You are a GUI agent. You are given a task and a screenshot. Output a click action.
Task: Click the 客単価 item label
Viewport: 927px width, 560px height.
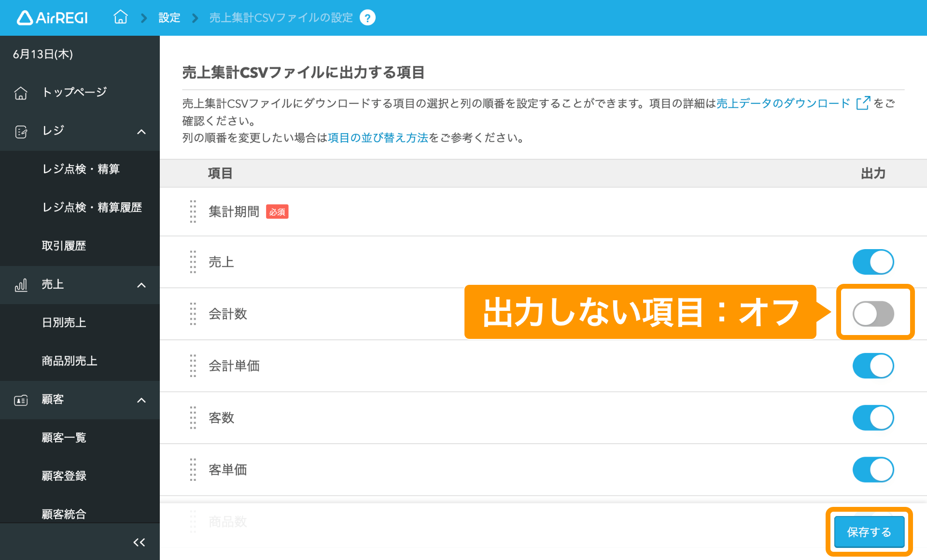point(227,470)
